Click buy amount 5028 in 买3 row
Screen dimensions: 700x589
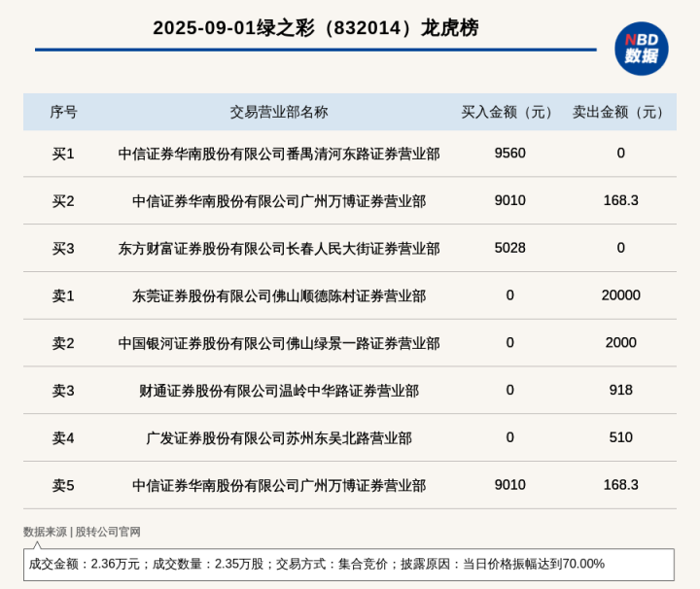[x=509, y=248]
